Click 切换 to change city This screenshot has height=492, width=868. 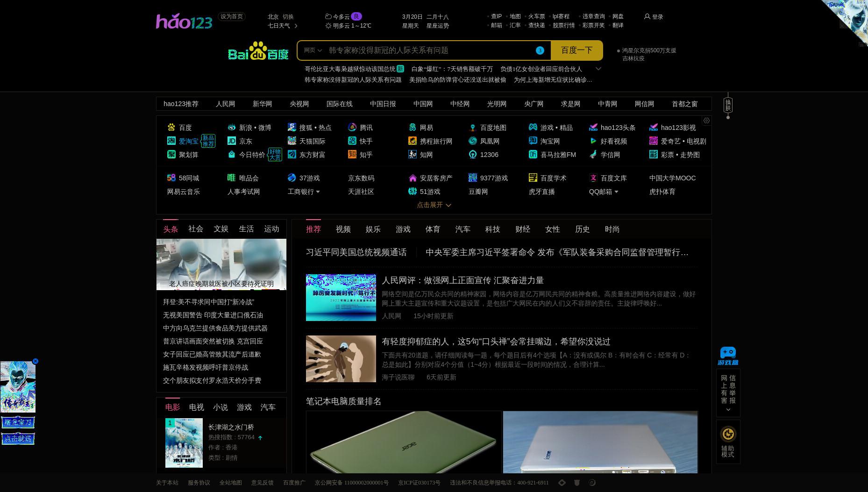pyautogui.click(x=288, y=16)
